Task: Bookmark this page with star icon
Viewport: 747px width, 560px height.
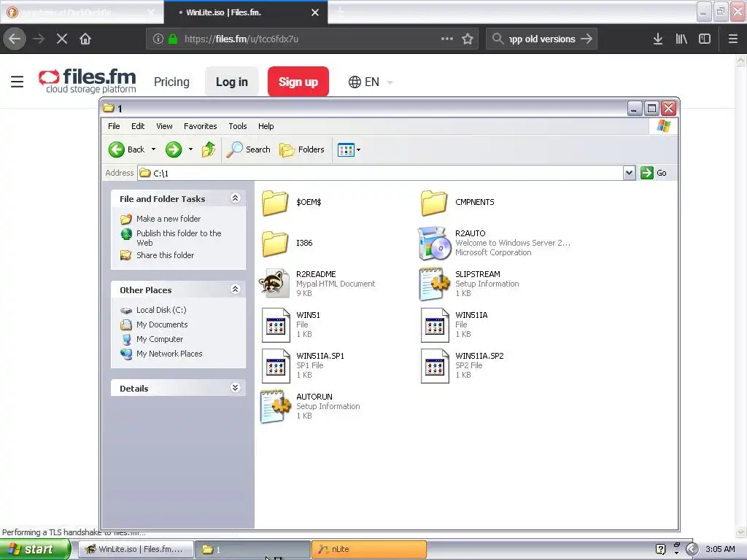Action: pos(468,39)
